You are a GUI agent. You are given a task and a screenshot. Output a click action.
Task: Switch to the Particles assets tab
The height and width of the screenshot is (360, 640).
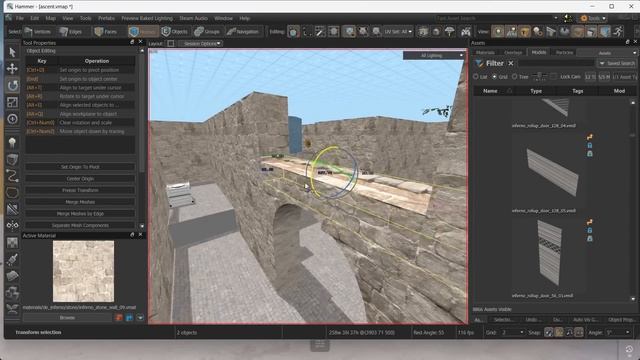564,53
